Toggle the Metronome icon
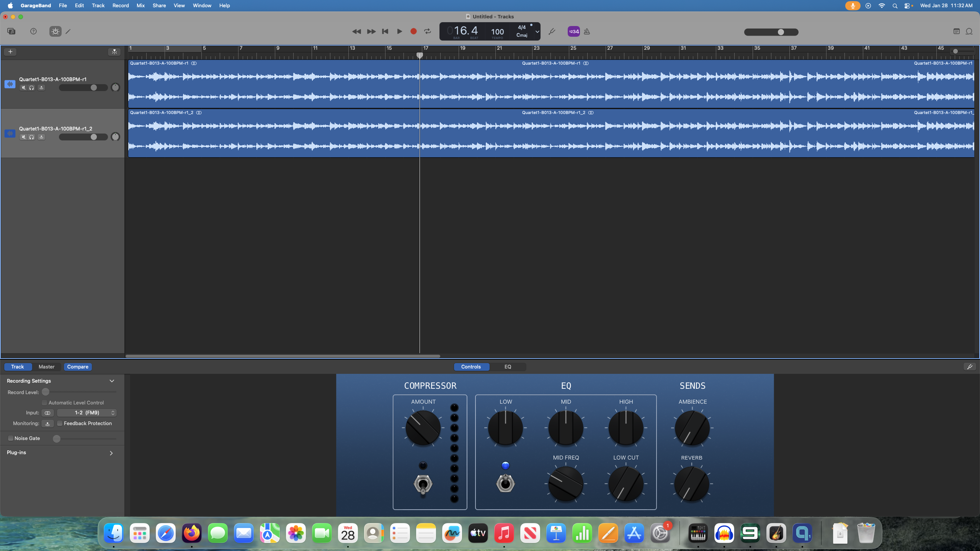This screenshot has height=551, width=980. pos(587,31)
